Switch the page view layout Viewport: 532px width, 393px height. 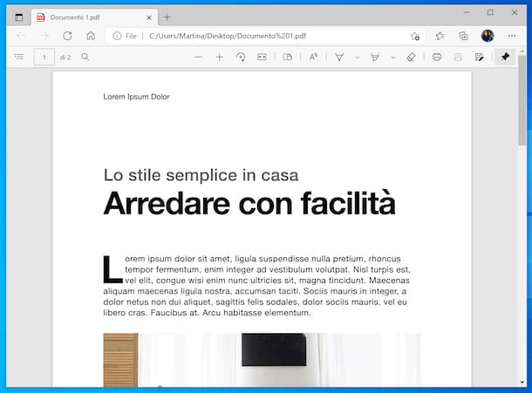(x=288, y=57)
